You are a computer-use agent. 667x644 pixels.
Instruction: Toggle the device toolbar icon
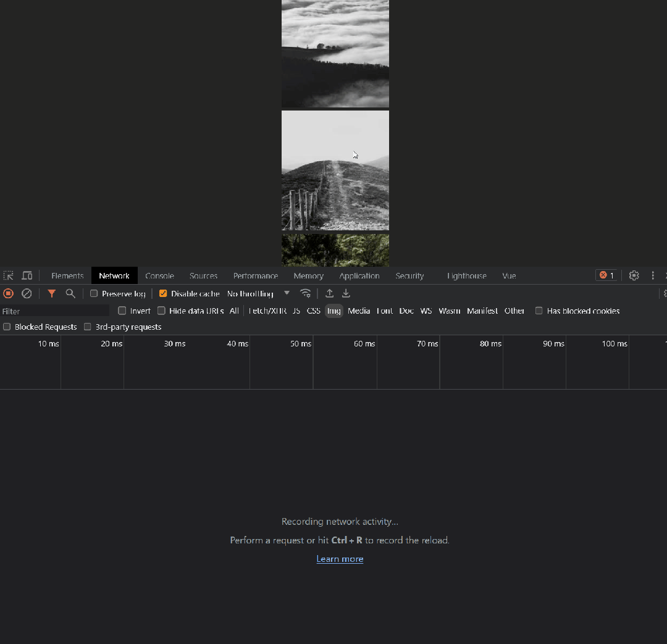(27, 275)
